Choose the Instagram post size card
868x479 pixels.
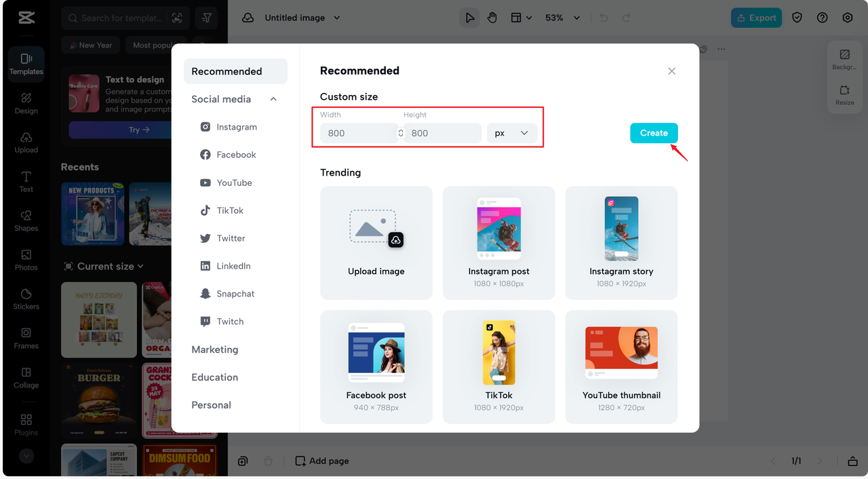point(499,243)
